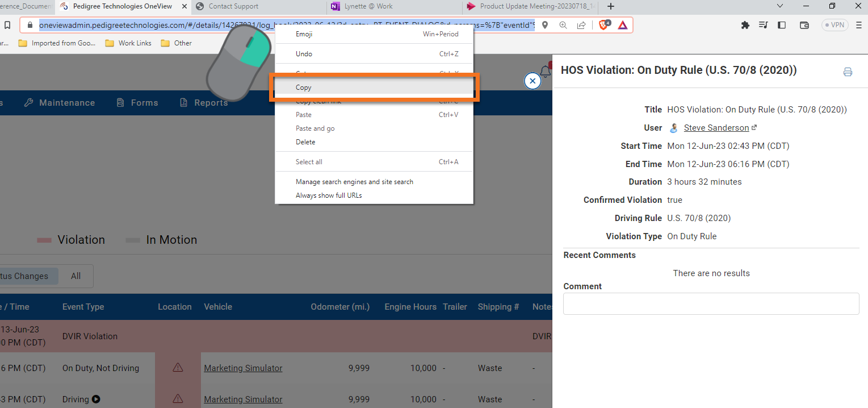Click warning triangle in On Duty row
This screenshot has width=868, height=408.
178,368
